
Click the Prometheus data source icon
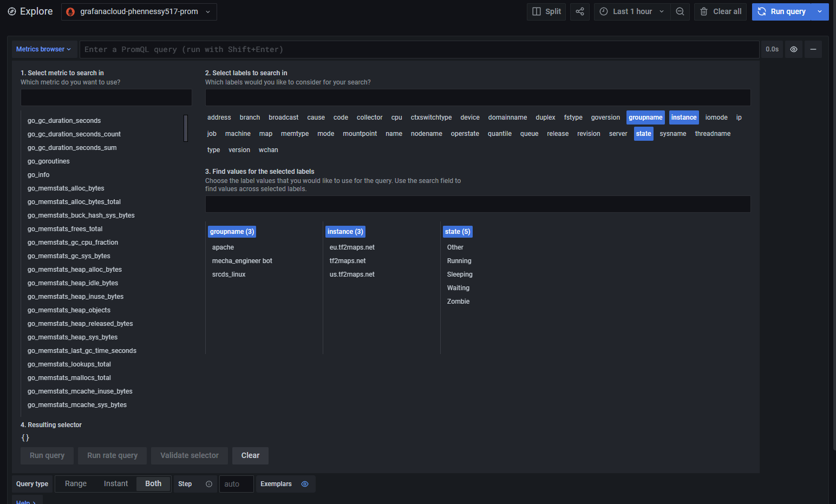(70, 11)
